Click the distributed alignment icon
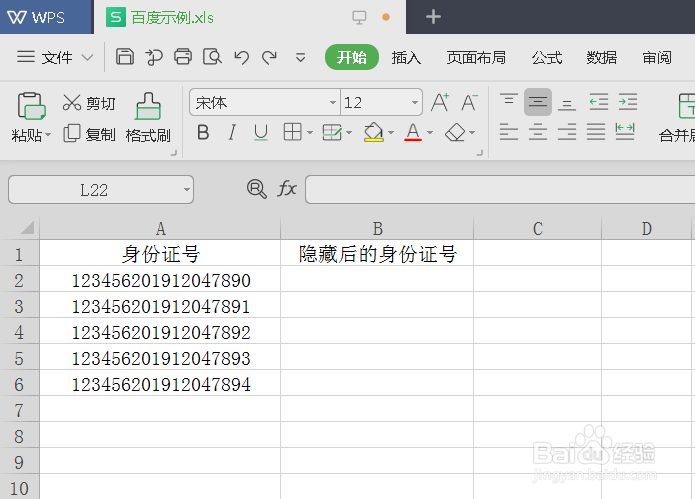The width and height of the screenshot is (695, 499). 625,132
